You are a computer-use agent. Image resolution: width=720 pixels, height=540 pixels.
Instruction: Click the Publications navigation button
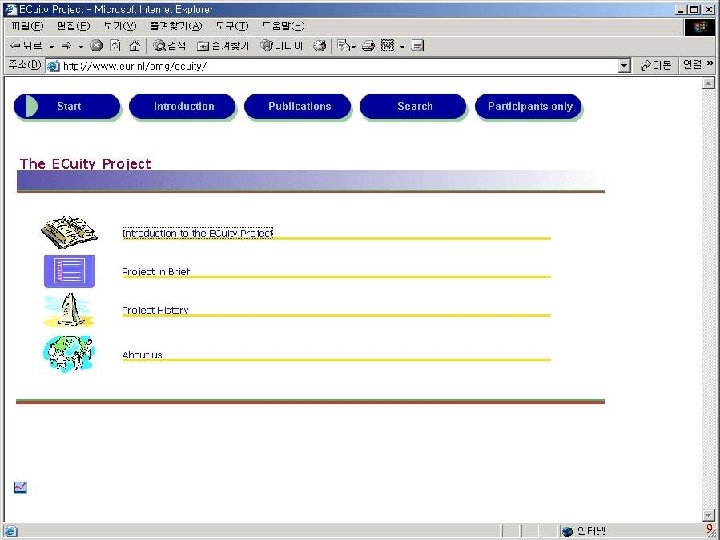298,107
